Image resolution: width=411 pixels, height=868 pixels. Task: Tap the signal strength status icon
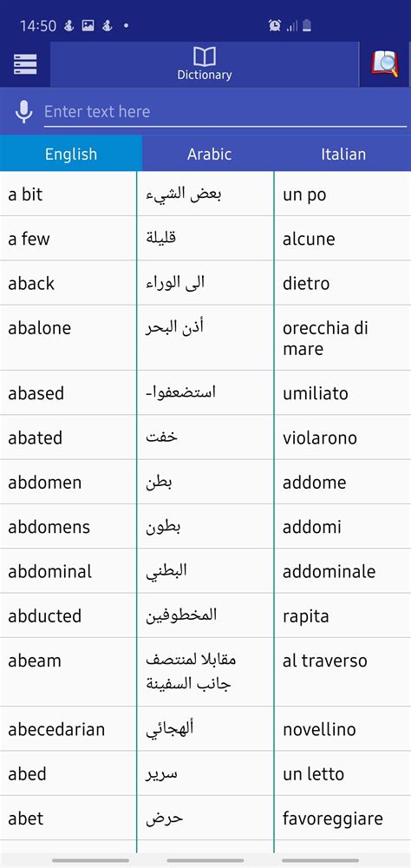(x=291, y=25)
